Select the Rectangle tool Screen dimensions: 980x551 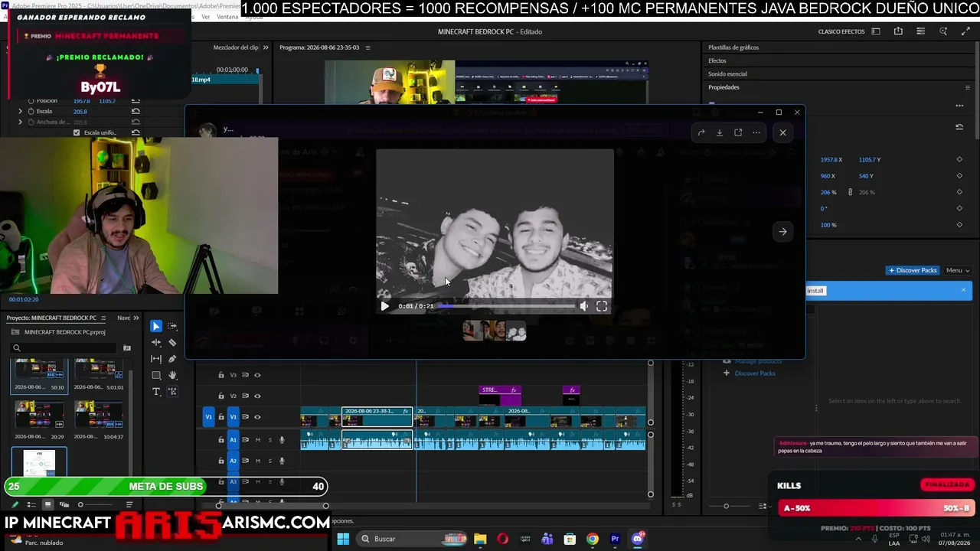(156, 375)
